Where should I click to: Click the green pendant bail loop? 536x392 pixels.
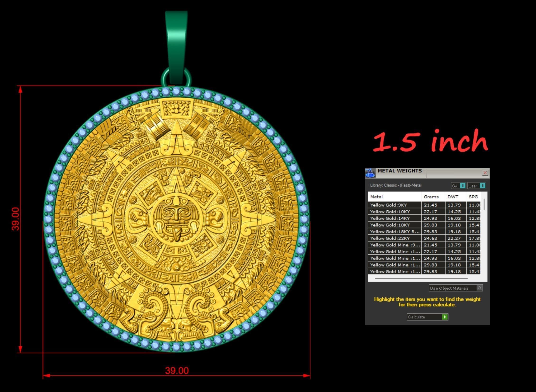coord(176,47)
